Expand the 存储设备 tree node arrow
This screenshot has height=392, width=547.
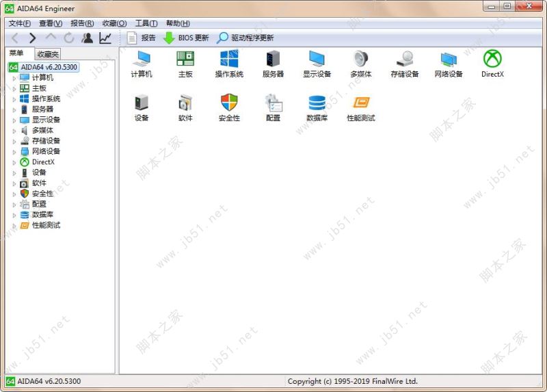pyautogui.click(x=14, y=142)
